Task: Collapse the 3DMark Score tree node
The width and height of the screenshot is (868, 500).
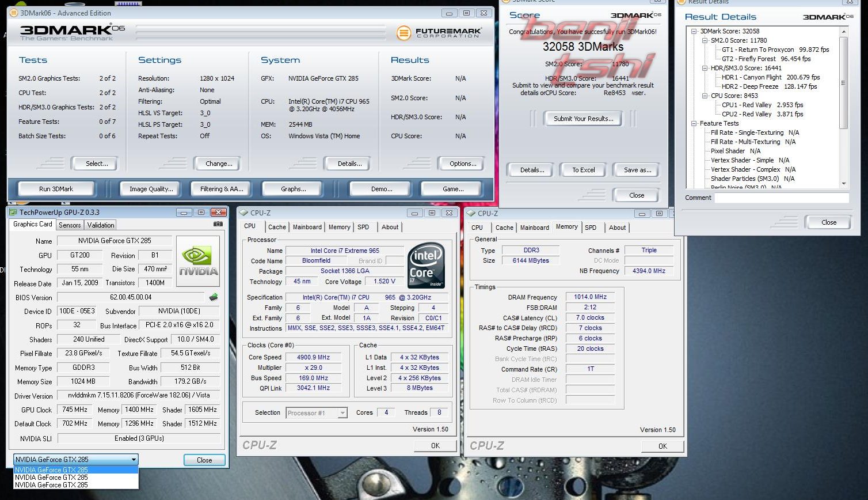Action: pos(694,31)
